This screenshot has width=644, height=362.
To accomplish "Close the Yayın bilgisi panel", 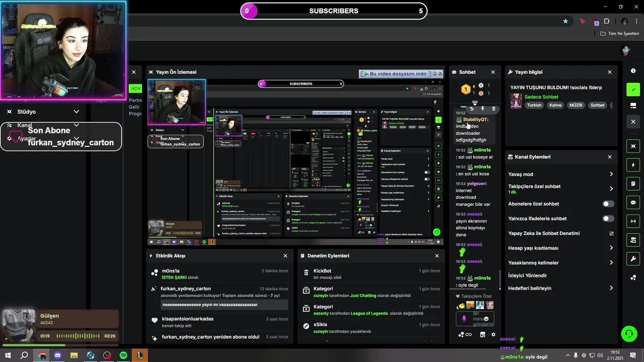I will [x=610, y=72].
